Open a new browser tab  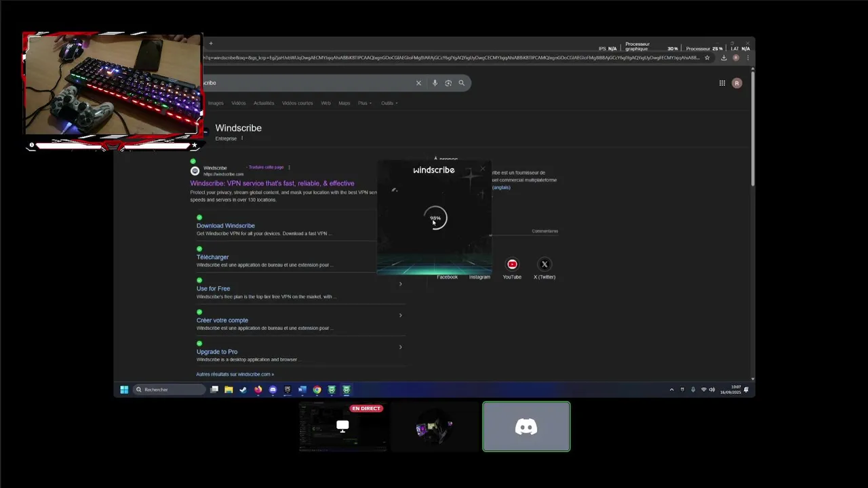(210, 43)
